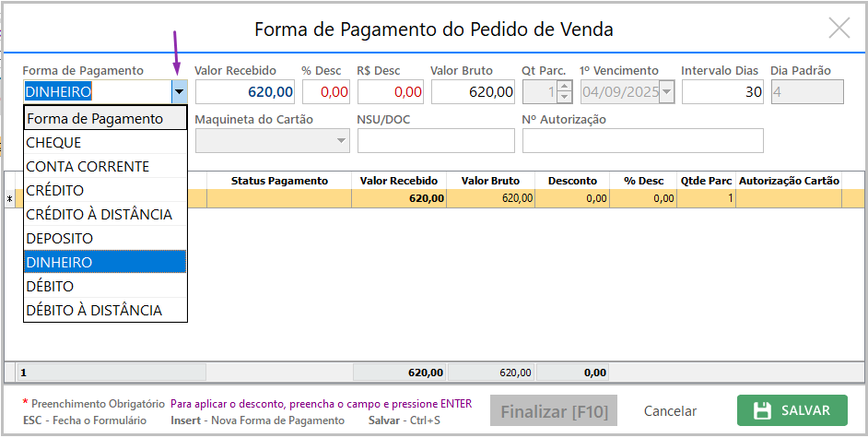The image size is (868, 438).
Task: Open the 1º Vencimento date dropdown
Action: pos(666,92)
